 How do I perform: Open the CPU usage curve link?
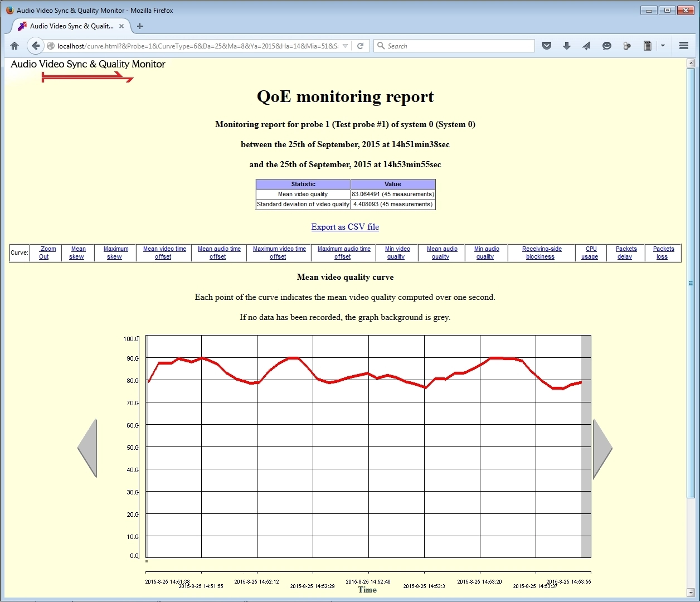(x=590, y=253)
